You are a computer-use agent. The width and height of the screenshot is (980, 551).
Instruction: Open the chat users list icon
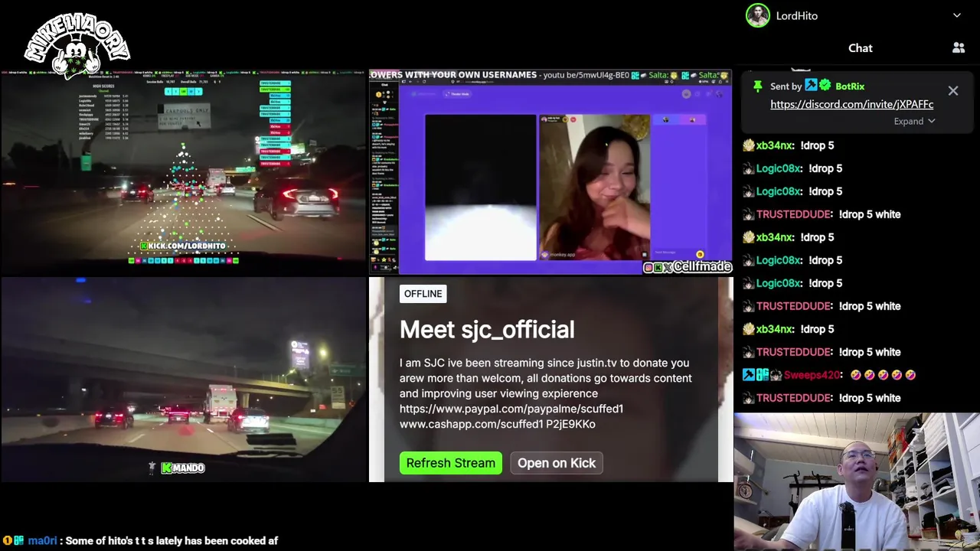coord(959,48)
